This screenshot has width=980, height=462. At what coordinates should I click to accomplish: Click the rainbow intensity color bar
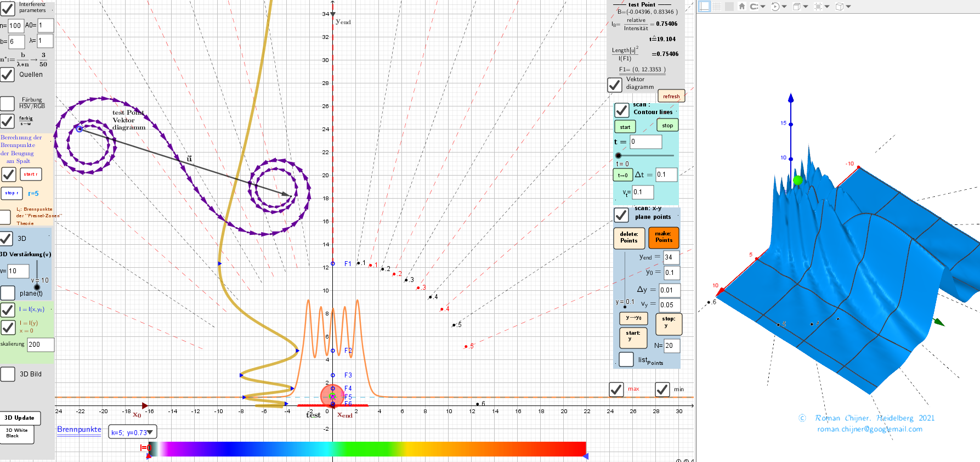tap(367, 449)
